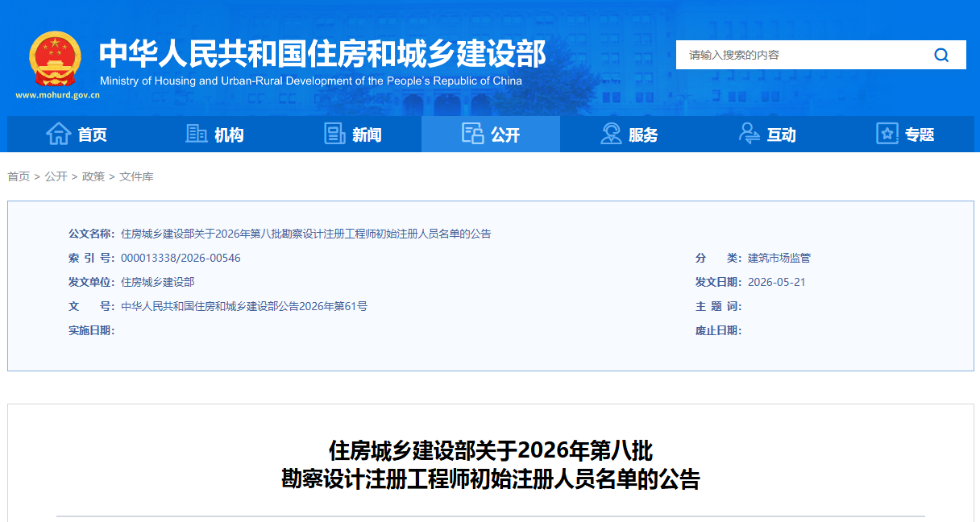
Task: Click the 分类 value 建筑市场监管
Action: 779,258
